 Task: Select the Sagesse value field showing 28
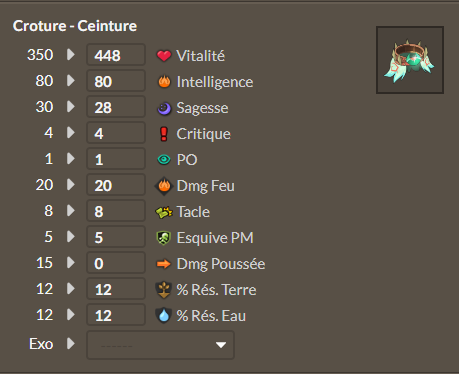[x=116, y=107]
